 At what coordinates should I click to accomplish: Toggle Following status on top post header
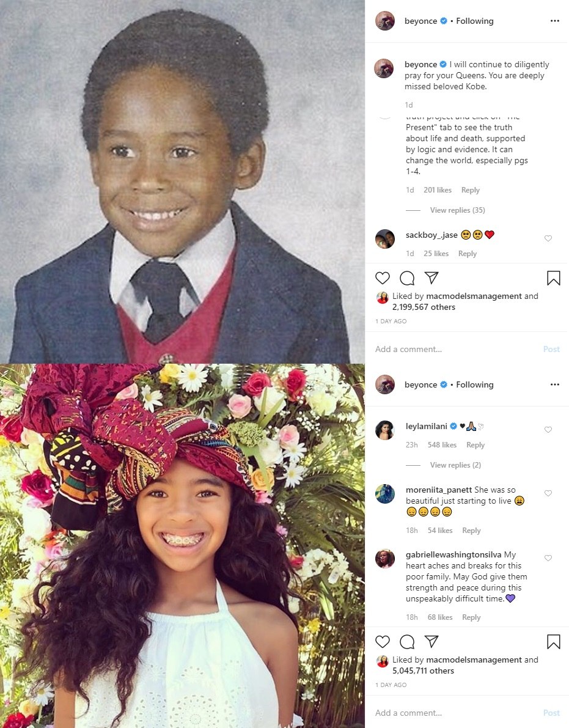tap(475, 21)
